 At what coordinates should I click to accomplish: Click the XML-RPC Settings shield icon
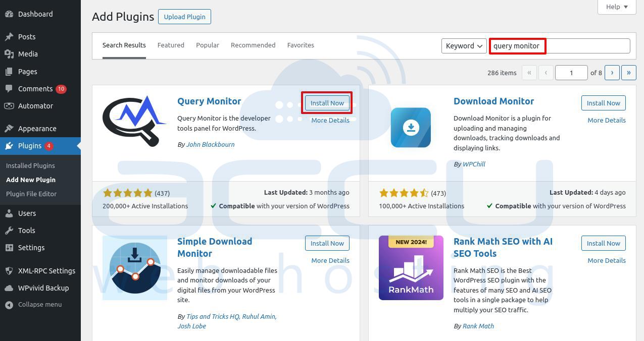(9, 271)
